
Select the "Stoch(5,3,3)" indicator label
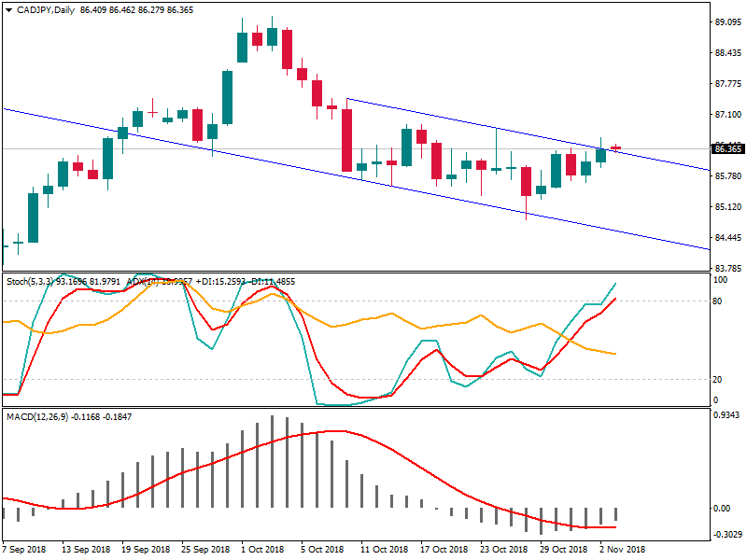31,282
